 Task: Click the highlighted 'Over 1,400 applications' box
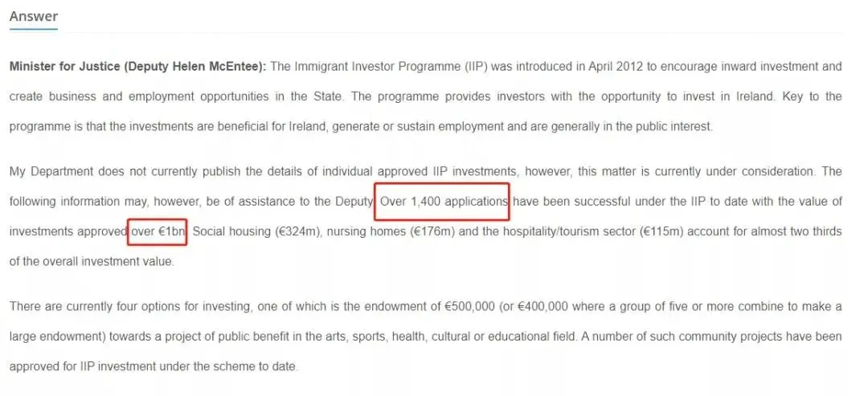[x=441, y=202]
